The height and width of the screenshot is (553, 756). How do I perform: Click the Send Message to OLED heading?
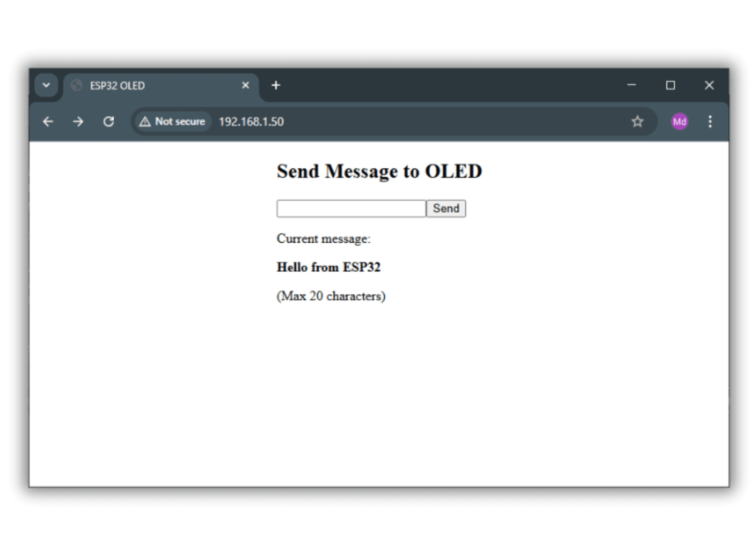click(379, 171)
